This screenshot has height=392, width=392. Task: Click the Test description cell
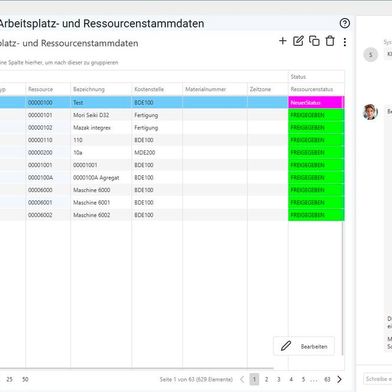click(101, 103)
